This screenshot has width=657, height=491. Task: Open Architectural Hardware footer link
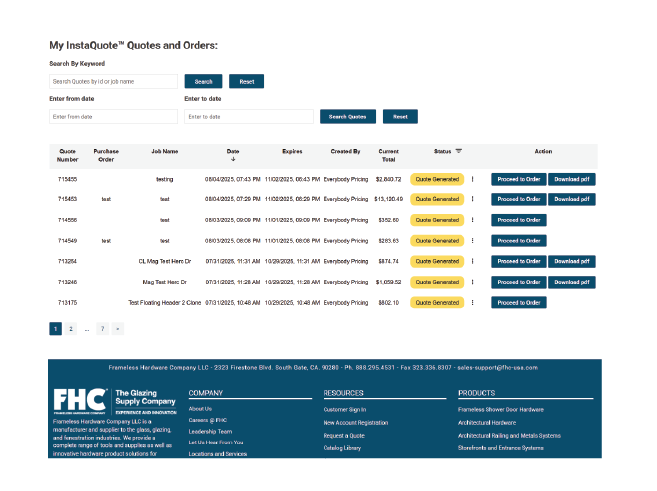click(x=487, y=423)
